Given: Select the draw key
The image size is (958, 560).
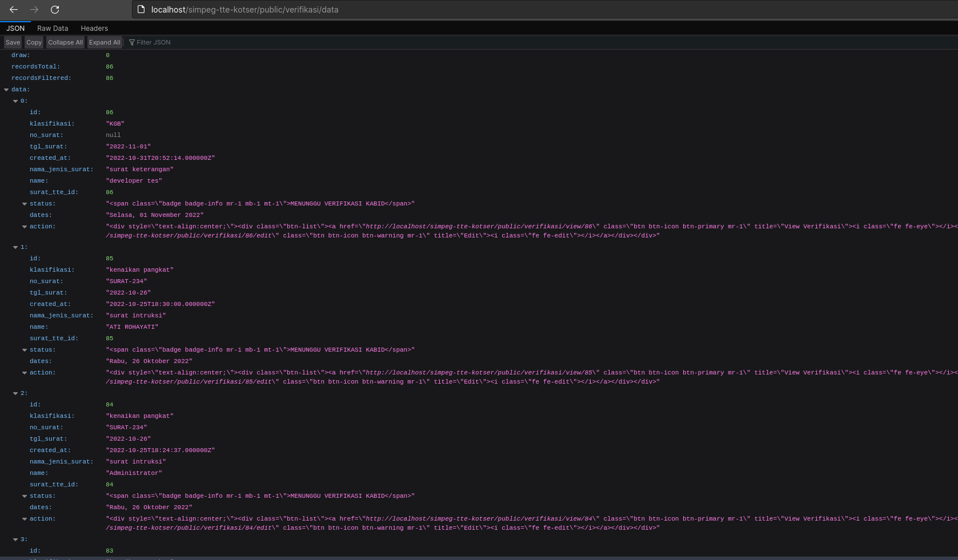Looking at the screenshot, I should [x=21, y=55].
